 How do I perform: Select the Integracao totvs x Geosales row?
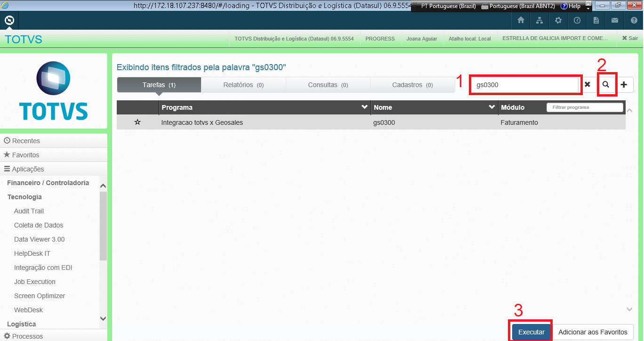[x=371, y=122]
